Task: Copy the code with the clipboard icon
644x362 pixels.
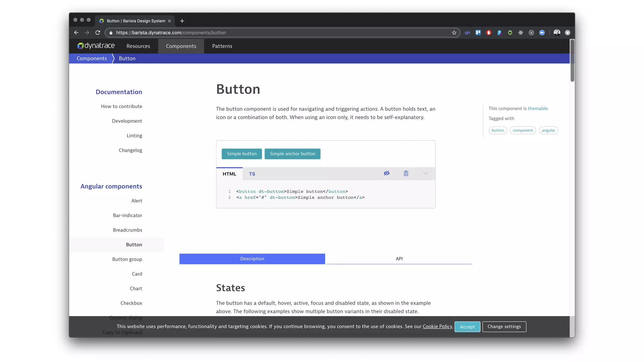Action: tap(406, 173)
